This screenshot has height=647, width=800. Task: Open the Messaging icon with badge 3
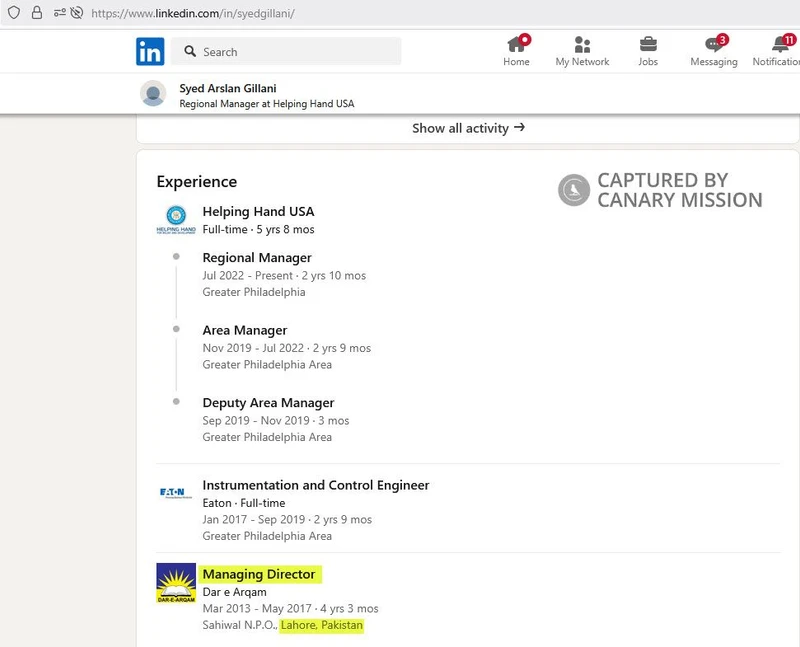(714, 44)
